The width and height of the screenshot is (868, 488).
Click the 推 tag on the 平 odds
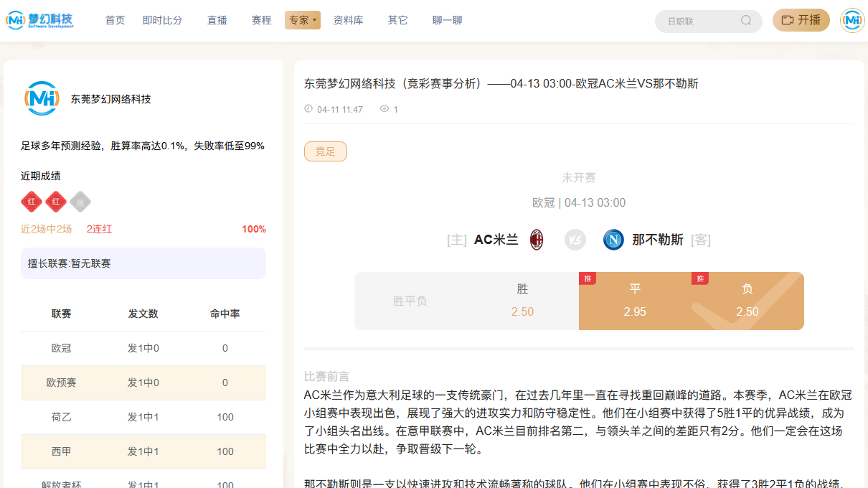pos(588,278)
